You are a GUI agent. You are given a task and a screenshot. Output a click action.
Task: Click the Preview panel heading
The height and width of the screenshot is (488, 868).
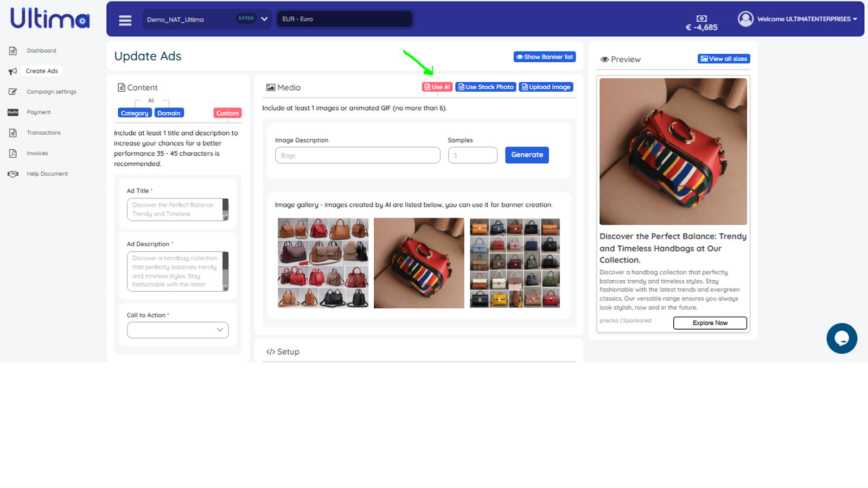coord(621,60)
